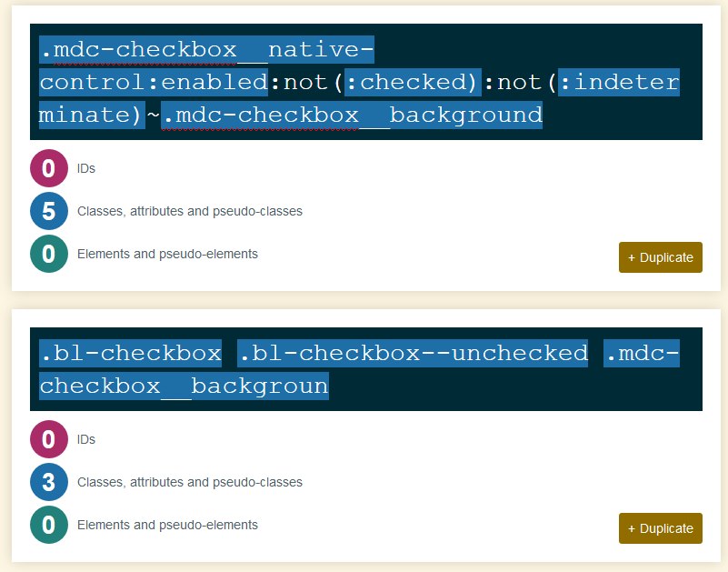728x572 pixels.
Task: Click the 'IDs' label in second card
Action: 86,439
